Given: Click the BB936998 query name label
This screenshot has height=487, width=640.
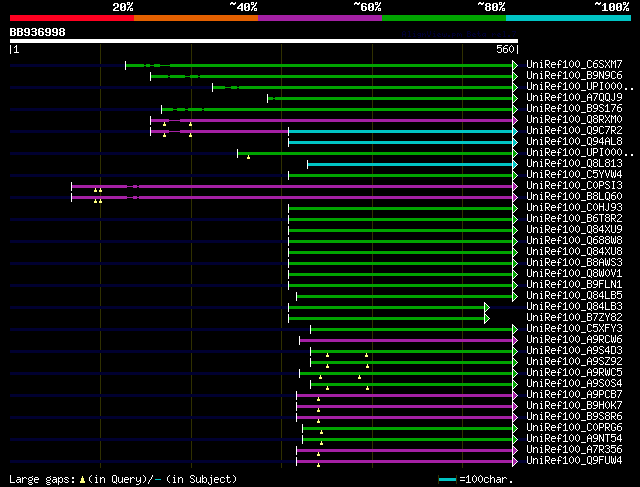Looking at the screenshot, I should pos(38,32).
